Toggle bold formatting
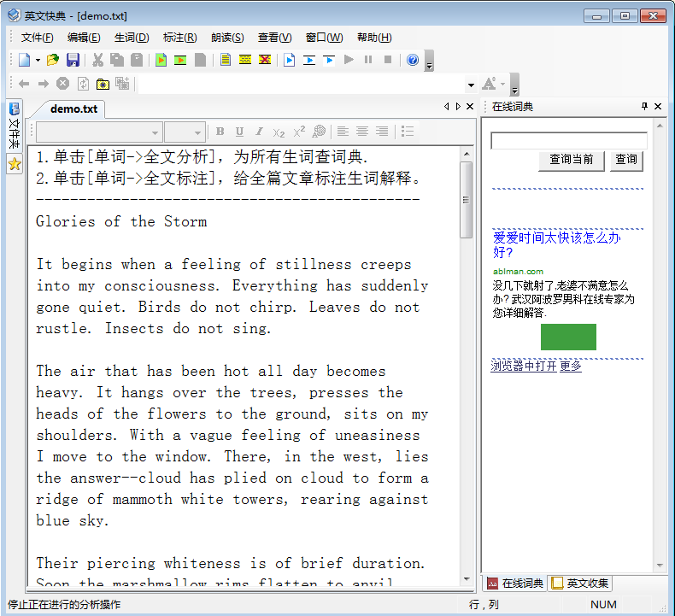This screenshot has width=675, height=616. coord(220,132)
